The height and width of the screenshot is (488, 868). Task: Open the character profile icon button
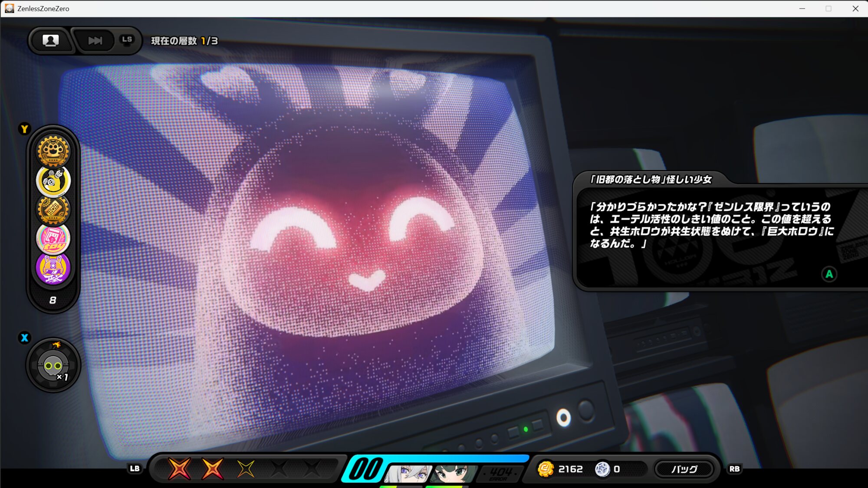pos(51,41)
